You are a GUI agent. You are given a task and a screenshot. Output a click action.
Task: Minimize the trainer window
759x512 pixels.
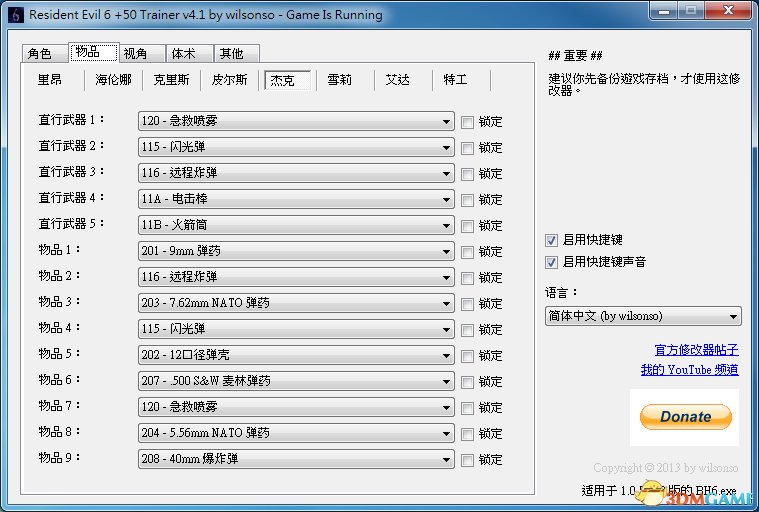[x=664, y=11]
